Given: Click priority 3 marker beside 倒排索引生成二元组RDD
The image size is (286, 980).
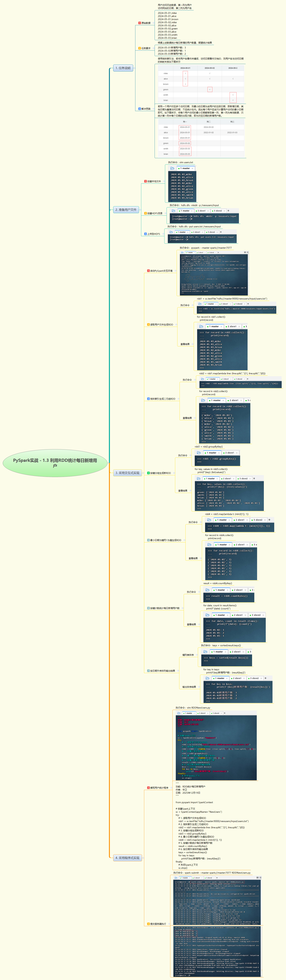Looking at the screenshot, I should tap(149, 399).
